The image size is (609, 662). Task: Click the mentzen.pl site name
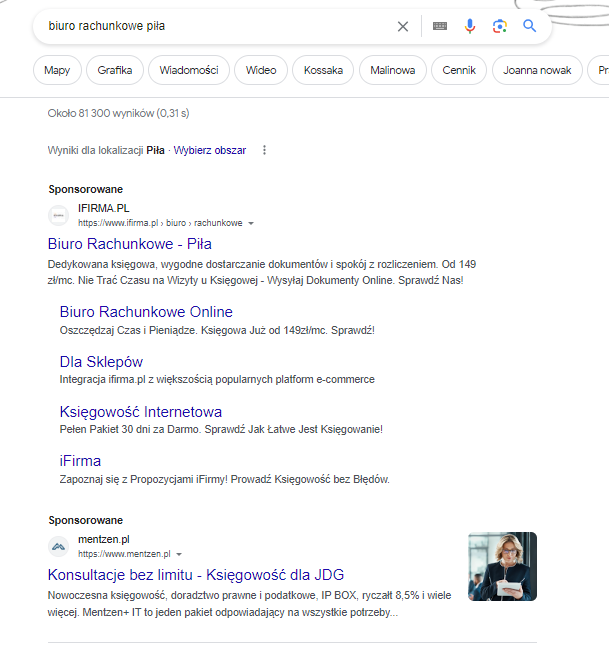pyautogui.click(x=104, y=539)
